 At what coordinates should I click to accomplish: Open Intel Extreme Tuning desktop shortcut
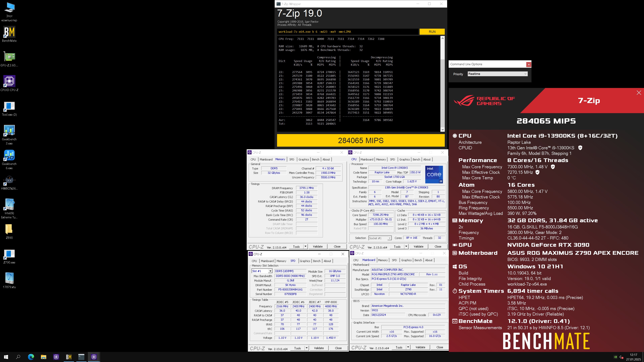point(9,209)
